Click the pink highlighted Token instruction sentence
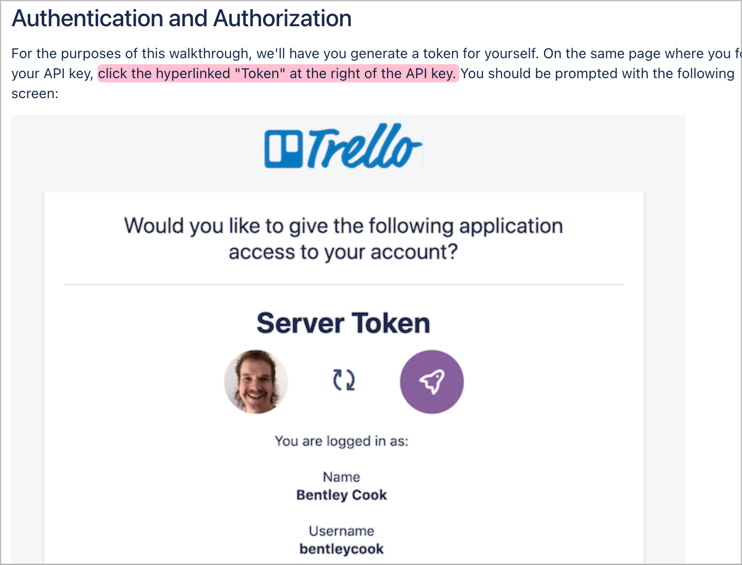Viewport: 742px width, 565px height. [x=278, y=74]
